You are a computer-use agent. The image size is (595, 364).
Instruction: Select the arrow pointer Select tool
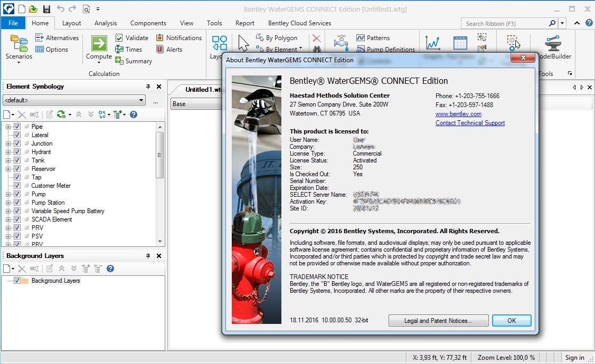243,42
